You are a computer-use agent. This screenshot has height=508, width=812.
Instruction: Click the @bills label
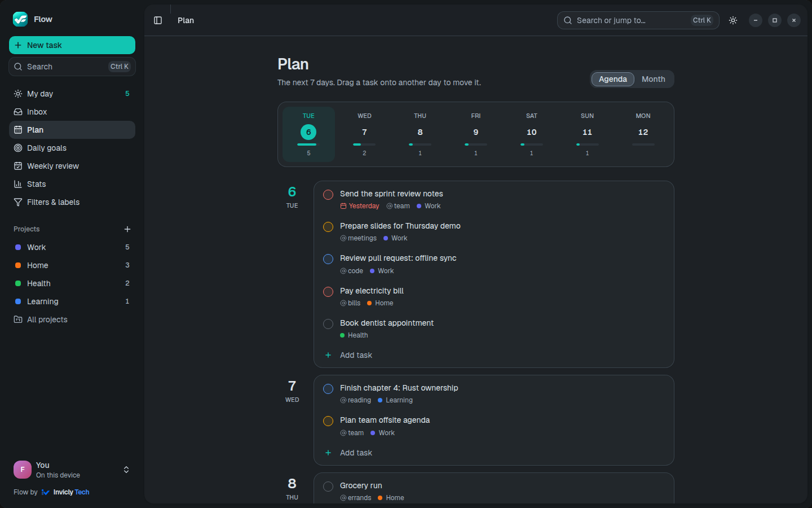tap(350, 303)
